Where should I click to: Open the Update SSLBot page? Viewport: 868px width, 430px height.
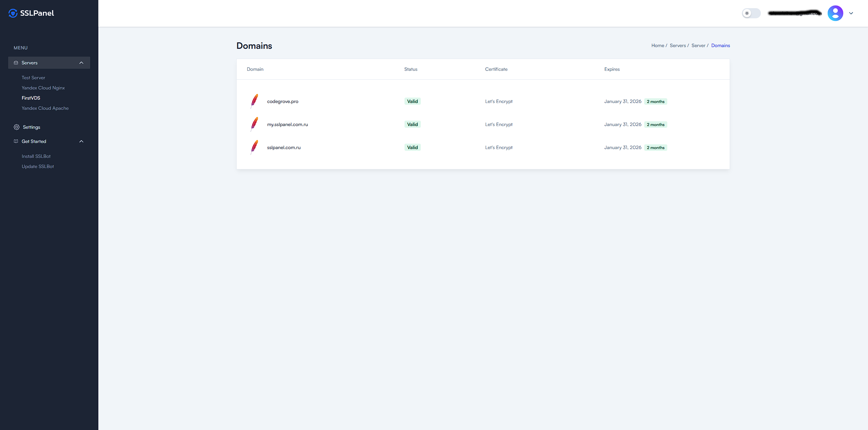point(38,166)
